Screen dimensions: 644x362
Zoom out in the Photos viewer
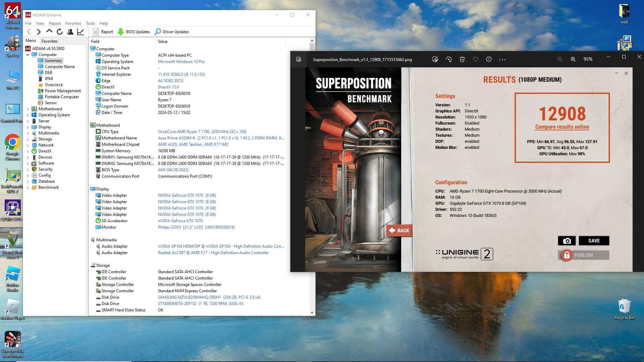[x=560, y=59]
